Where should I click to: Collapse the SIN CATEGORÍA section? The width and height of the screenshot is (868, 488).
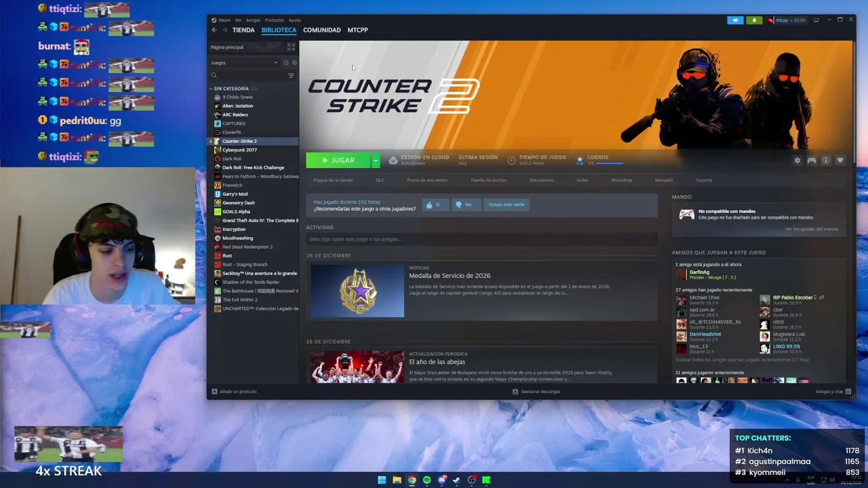211,89
